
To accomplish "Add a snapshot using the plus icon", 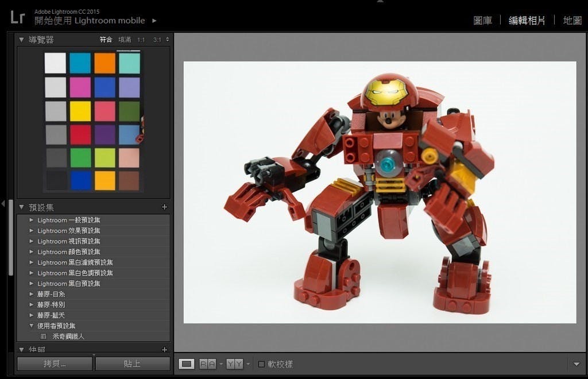I will 164,350.
